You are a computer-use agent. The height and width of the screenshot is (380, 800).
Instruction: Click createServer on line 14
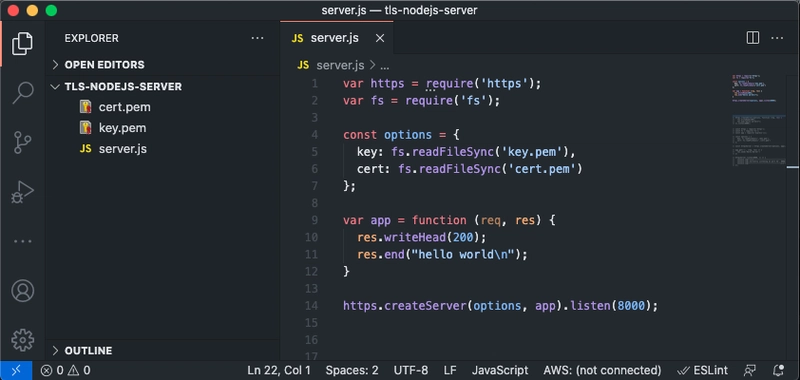[425, 306]
